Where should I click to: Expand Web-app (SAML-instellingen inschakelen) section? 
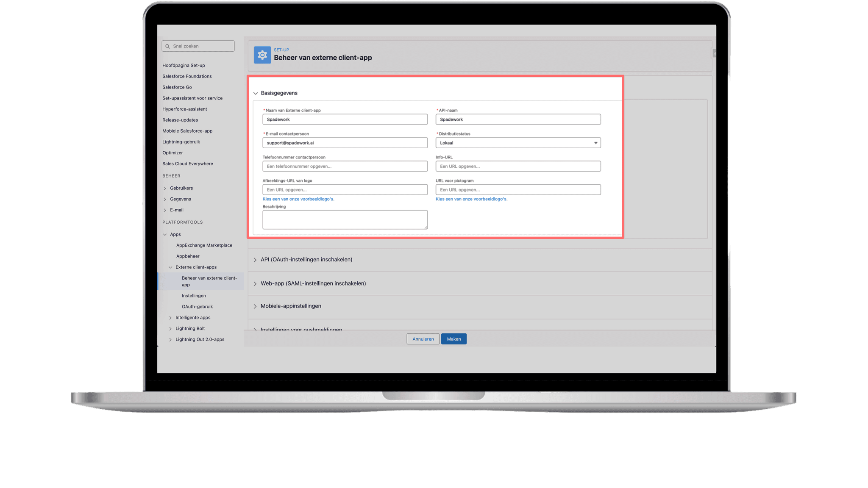point(255,284)
